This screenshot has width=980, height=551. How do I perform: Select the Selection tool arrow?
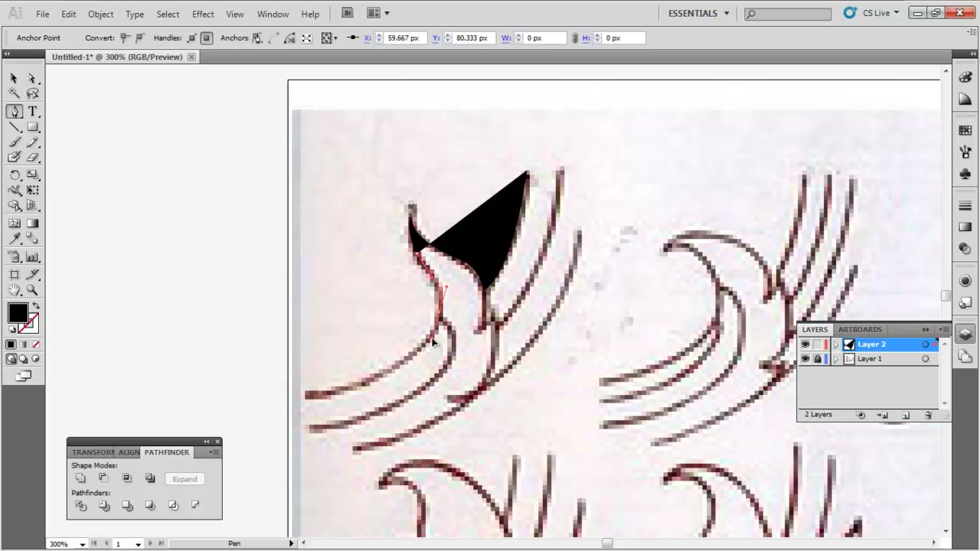[14, 78]
